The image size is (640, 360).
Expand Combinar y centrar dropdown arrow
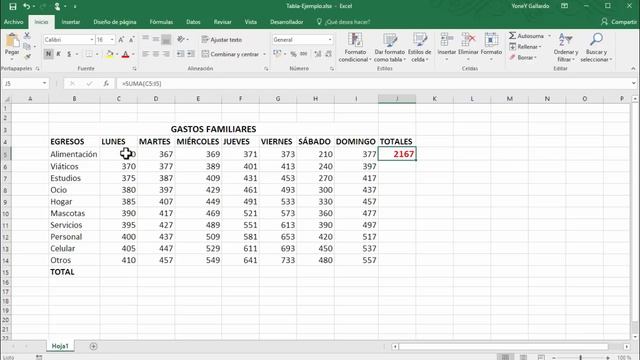(x=264, y=54)
